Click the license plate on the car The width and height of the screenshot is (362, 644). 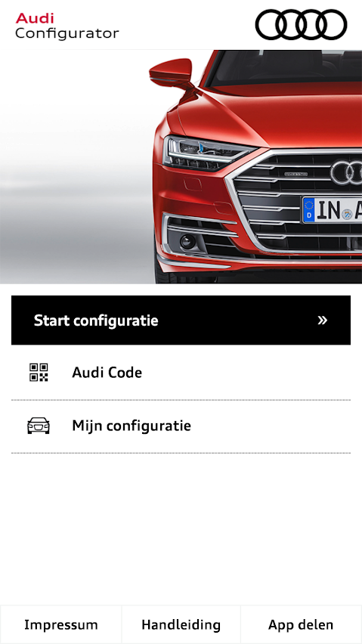point(332,210)
